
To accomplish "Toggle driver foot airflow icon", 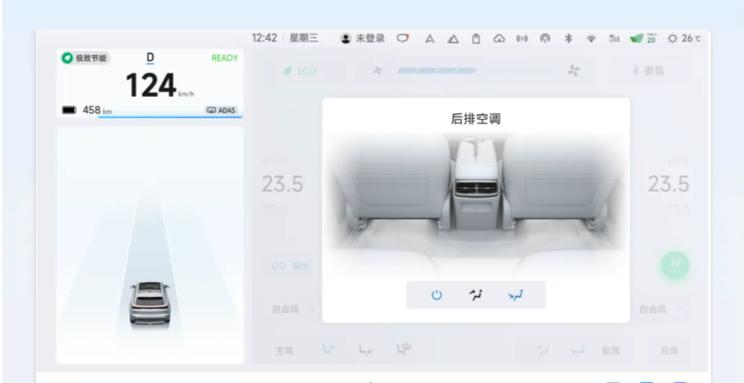I will 365,350.
